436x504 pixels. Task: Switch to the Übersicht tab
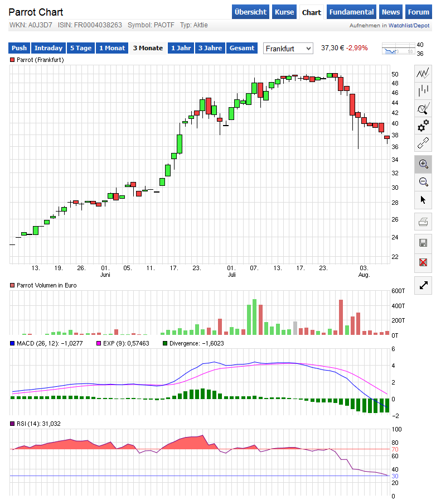(250, 12)
